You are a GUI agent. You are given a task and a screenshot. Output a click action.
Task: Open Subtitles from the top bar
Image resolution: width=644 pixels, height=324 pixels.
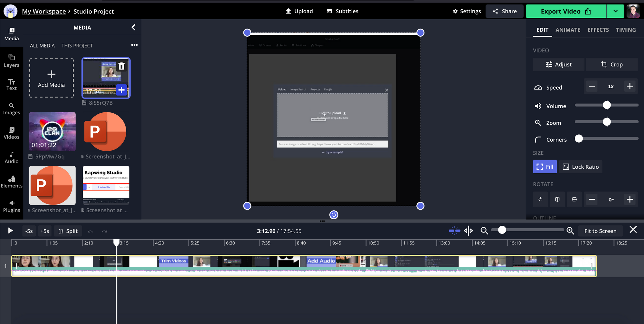(x=342, y=11)
